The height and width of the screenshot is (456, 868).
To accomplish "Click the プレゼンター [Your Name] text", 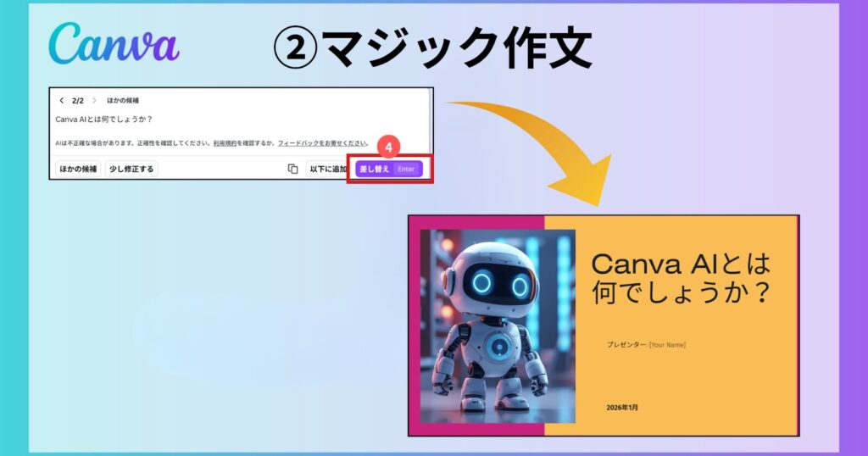I will click(x=645, y=344).
